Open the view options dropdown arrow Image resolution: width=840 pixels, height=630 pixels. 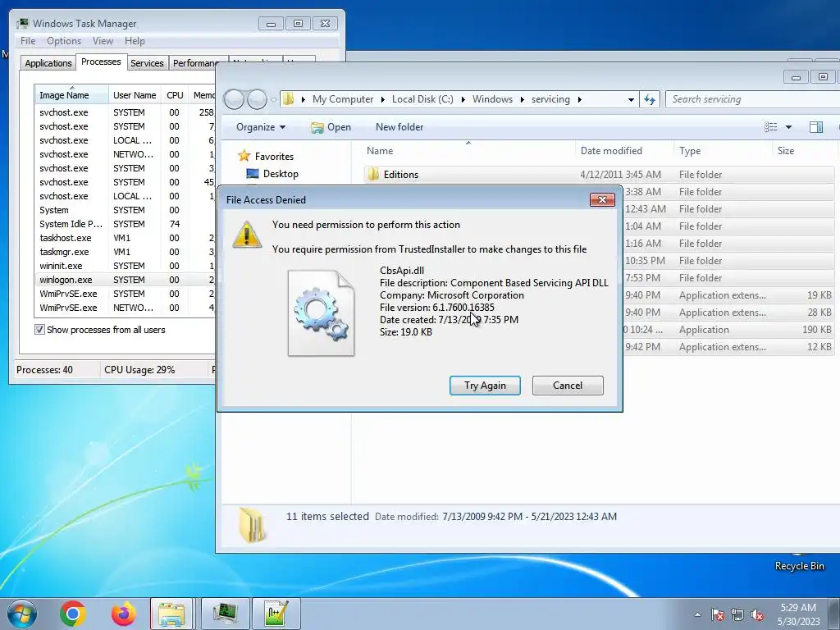pyautogui.click(x=788, y=127)
